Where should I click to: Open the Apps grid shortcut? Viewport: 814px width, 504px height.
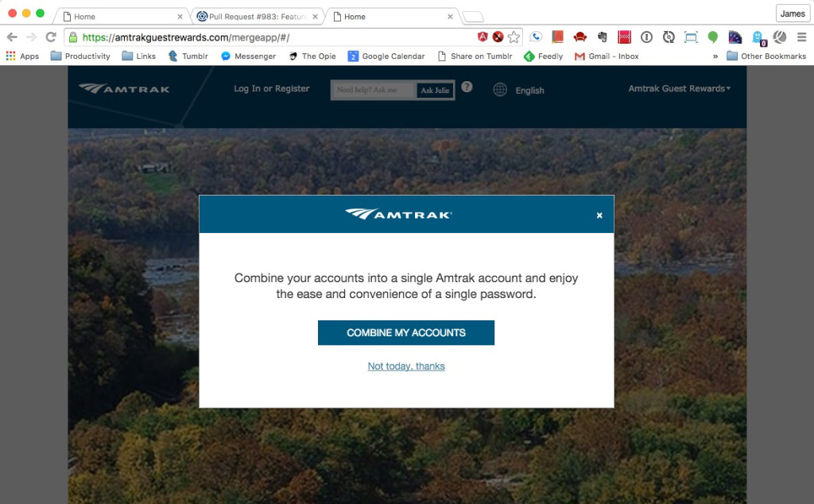[22, 56]
